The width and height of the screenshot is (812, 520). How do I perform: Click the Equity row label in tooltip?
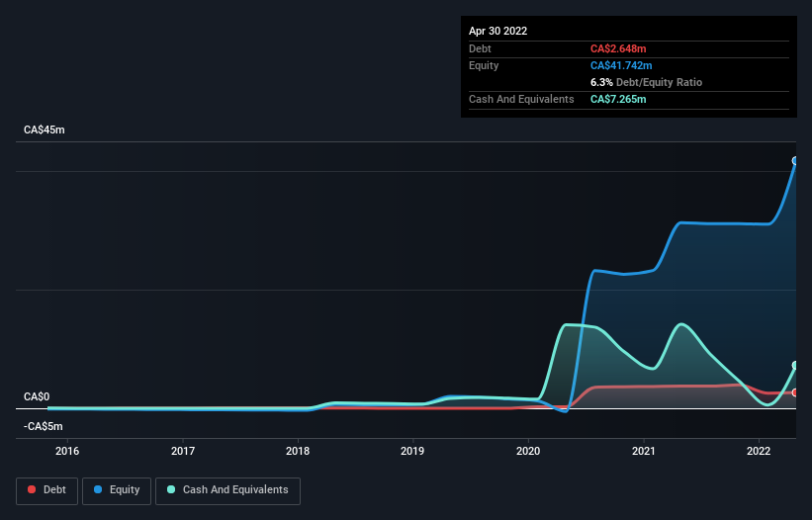[484, 65]
